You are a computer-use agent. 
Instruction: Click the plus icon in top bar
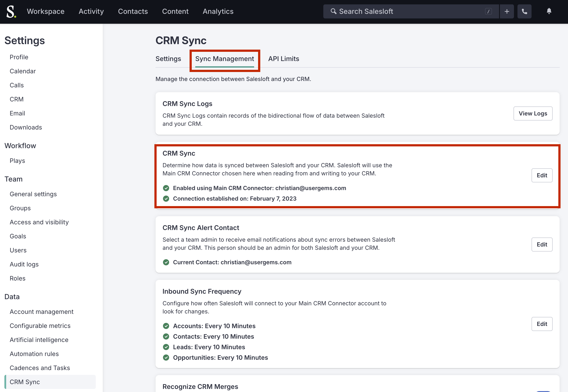506,11
